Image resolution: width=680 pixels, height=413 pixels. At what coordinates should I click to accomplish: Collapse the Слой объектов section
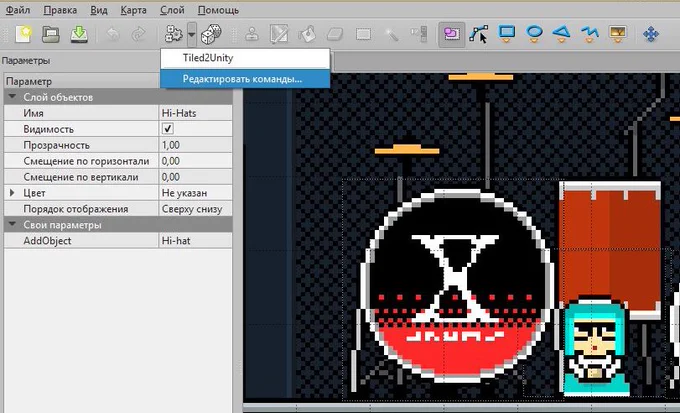pyautogui.click(x=12, y=97)
